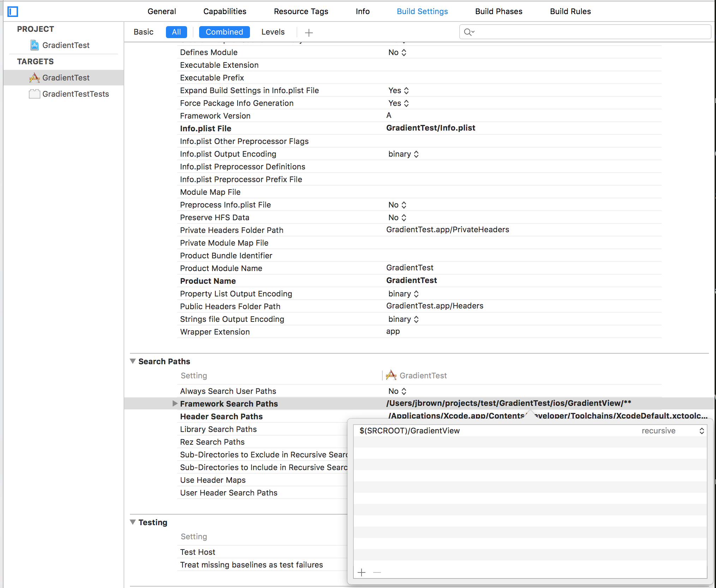Image resolution: width=716 pixels, height=588 pixels.
Task: Select the Combined view button
Action: point(224,32)
